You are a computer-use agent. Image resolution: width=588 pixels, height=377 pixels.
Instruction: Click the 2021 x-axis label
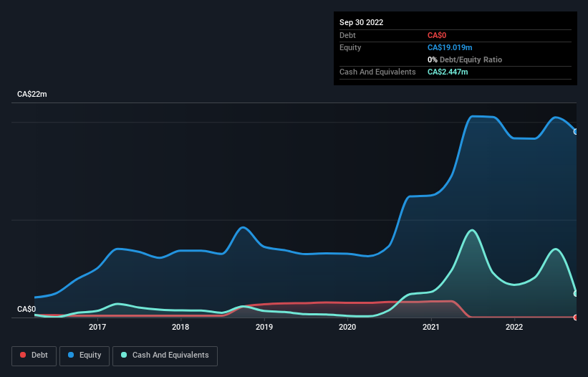point(431,327)
